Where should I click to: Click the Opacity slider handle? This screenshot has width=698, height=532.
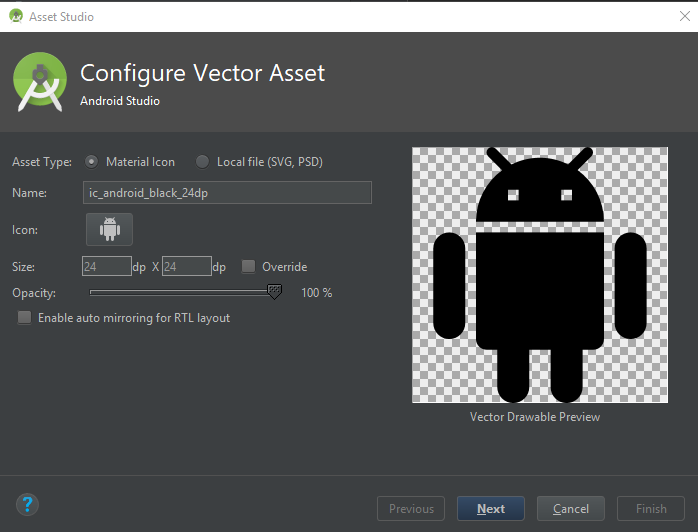274,292
